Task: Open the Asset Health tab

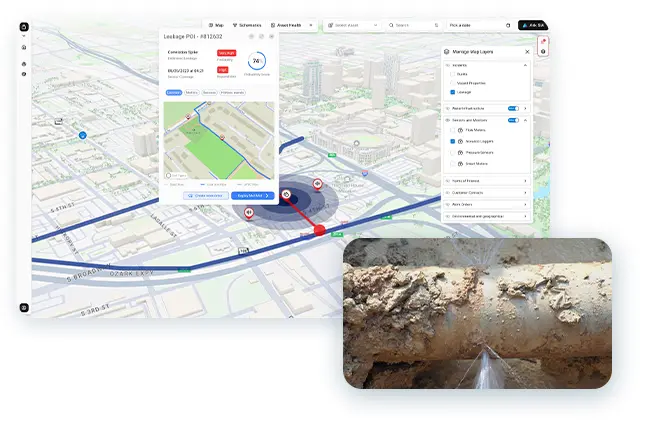Action: [287, 25]
